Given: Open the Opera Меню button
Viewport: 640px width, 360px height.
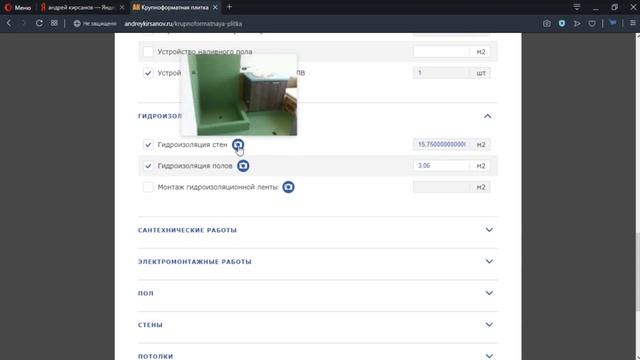Looking at the screenshot, I should pyautogui.click(x=18, y=7).
